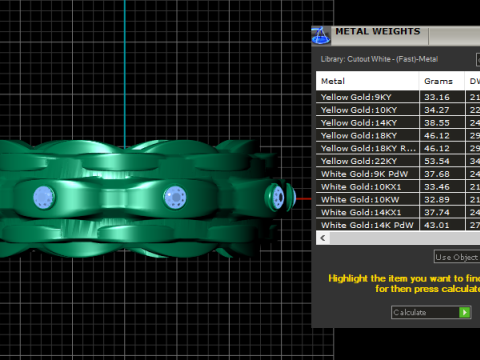This screenshot has height=360, width=480.
Task: Select the White Gold:10KW row
Action: click(398, 199)
